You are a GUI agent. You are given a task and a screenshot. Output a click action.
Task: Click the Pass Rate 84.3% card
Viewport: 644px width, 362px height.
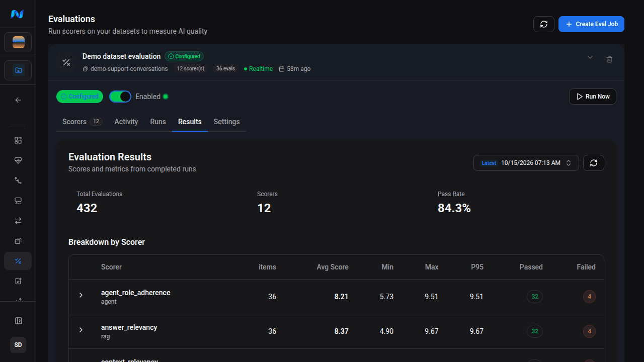516,204
